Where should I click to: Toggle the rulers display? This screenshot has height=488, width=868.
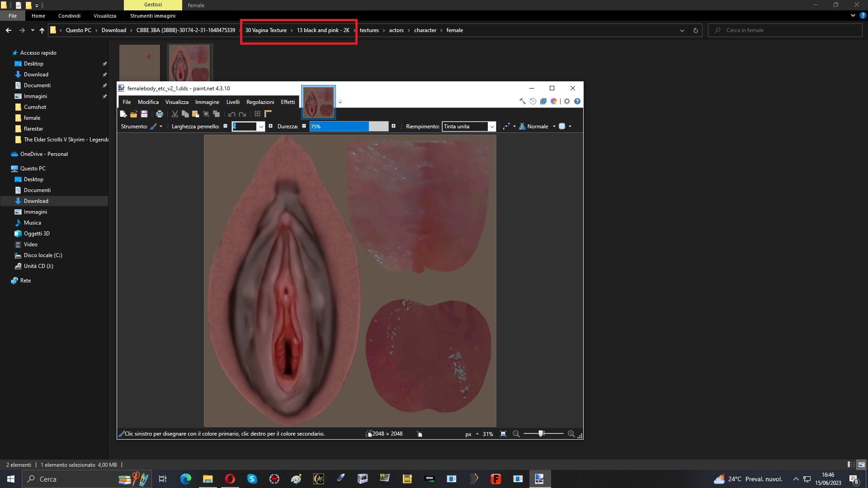268,114
